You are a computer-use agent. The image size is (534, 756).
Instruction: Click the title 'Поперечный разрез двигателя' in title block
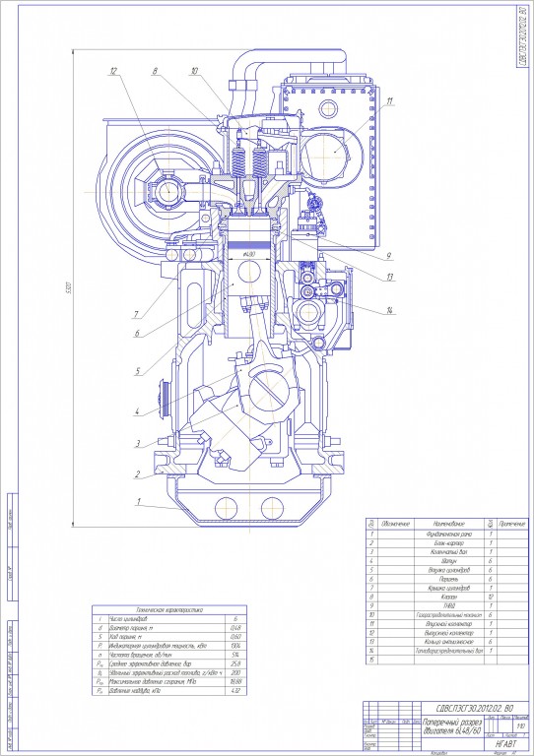click(452, 727)
